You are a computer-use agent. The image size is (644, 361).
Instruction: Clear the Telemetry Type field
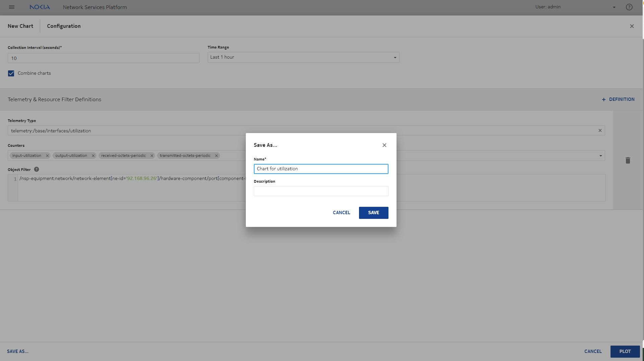pyautogui.click(x=600, y=130)
